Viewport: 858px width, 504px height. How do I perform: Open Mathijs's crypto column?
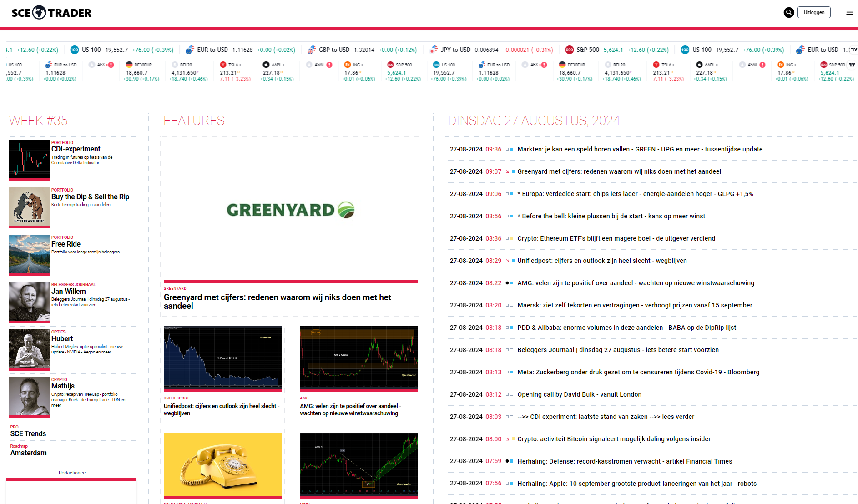[x=63, y=386]
